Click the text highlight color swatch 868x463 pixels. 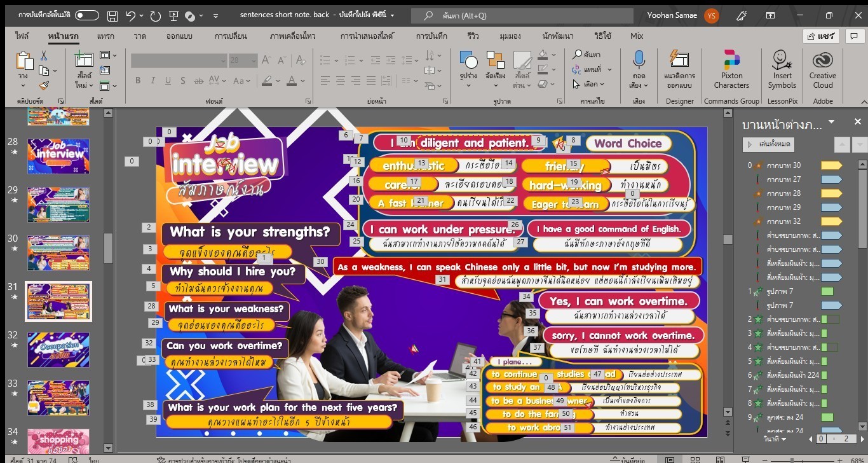click(x=267, y=81)
